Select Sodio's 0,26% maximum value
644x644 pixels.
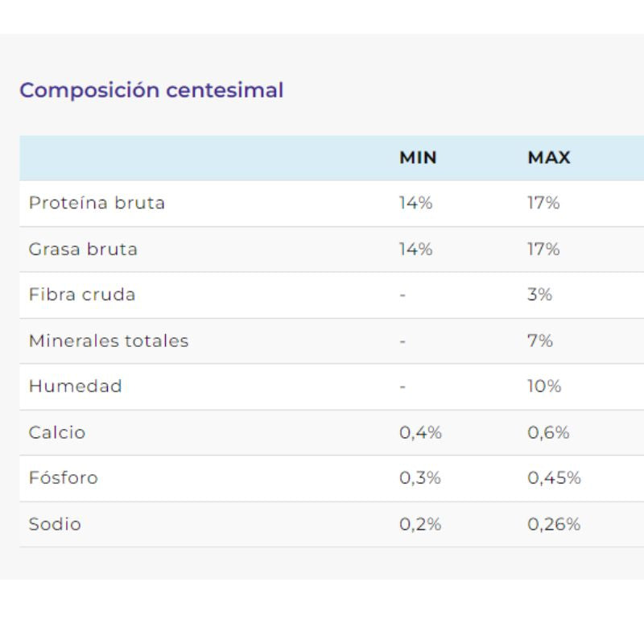554,524
